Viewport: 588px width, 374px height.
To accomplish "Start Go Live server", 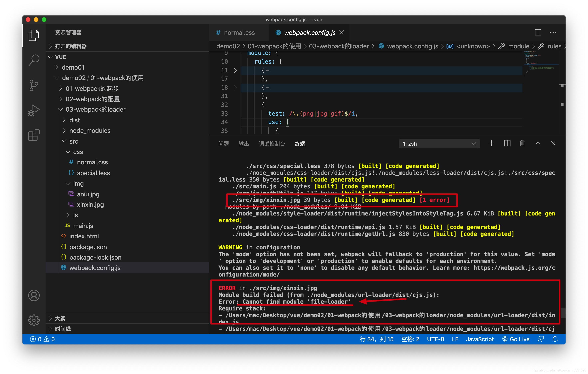I will [x=516, y=339].
